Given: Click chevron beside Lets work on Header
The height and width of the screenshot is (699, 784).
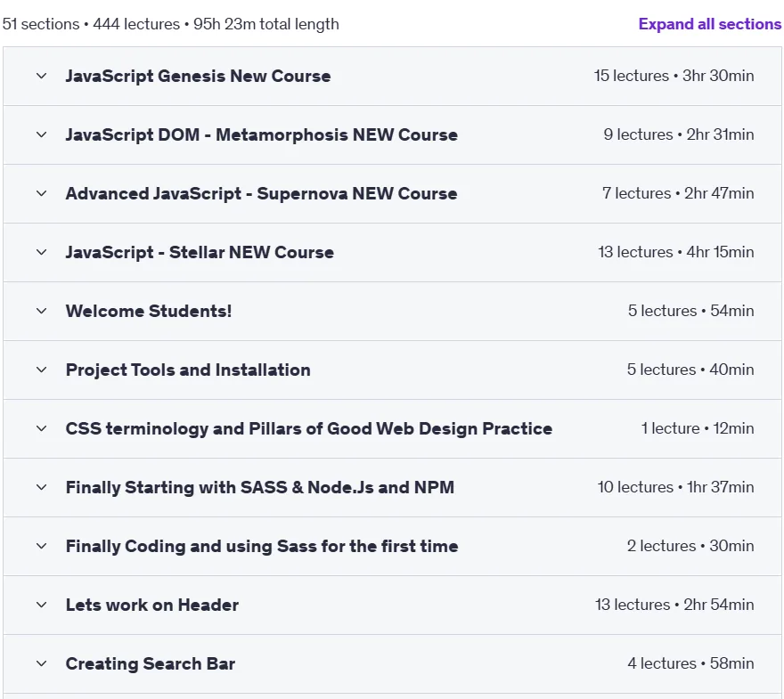Looking at the screenshot, I should 42,605.
